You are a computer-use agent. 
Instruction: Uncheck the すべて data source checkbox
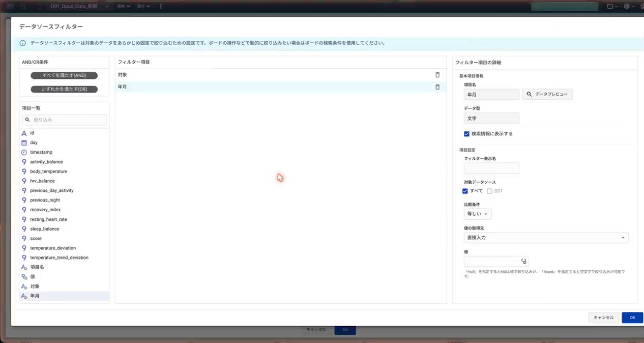coord(465,191)
